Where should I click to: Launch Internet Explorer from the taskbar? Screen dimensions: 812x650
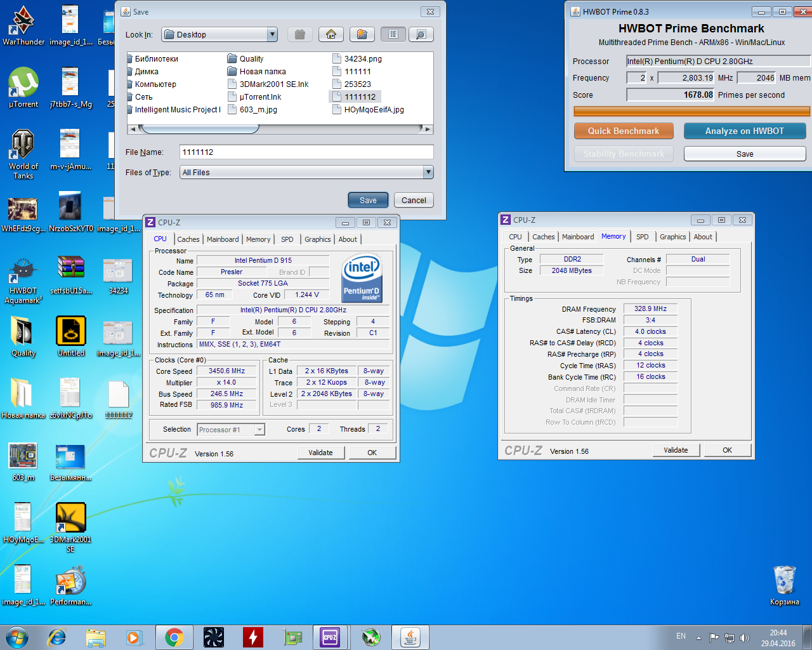pos(57,637)
